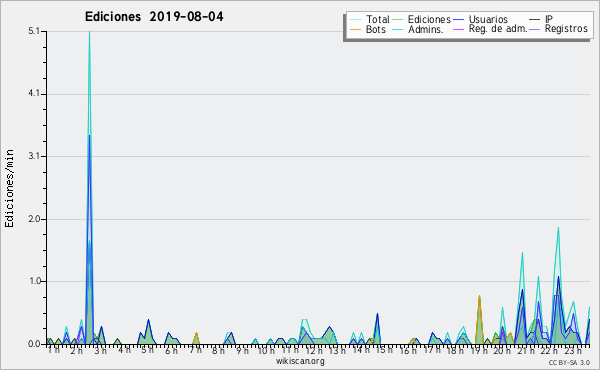This screenshot has width=600, height=370.
Task: Click the chart title 'Ediciones 2019-08-04'
Action: (x=154, y=17)
